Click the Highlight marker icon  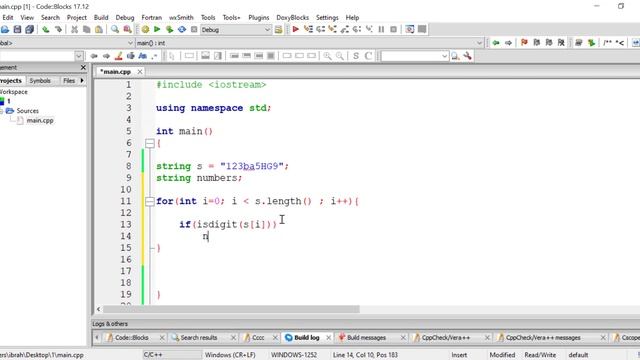(x=118, y=56)
